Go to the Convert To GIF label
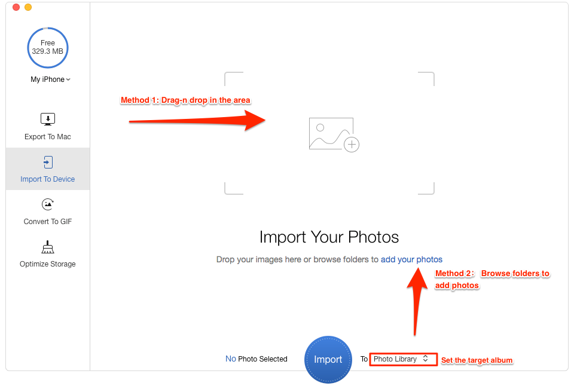The image size is (574, 392). pyautogui.click(x=48, y=222)
